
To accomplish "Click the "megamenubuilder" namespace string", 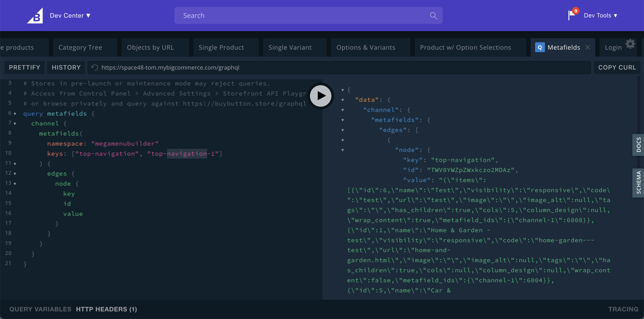I will (125, 144).
